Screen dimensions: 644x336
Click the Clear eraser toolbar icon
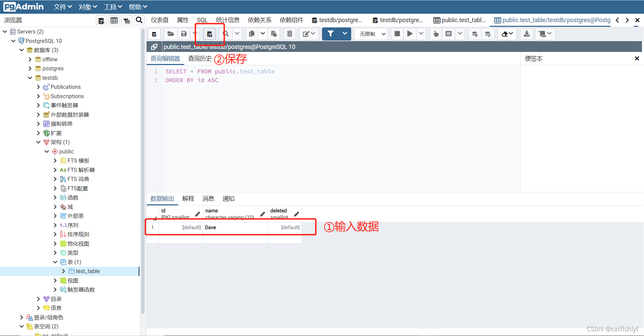pos(507,34)
